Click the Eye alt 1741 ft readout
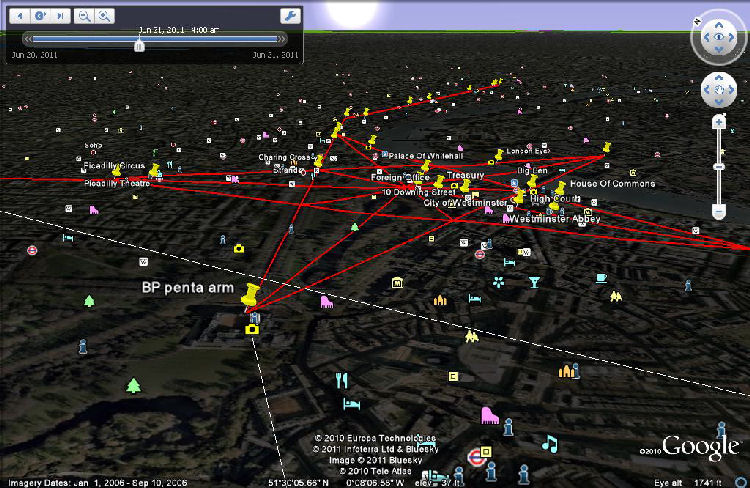Screen dimensions: 750x488 689,483
